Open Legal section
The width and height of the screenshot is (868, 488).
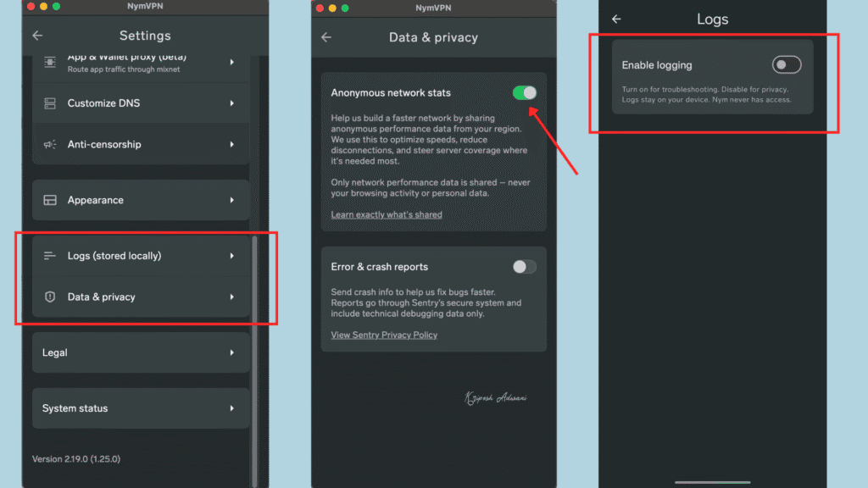(x=141, y=352)
